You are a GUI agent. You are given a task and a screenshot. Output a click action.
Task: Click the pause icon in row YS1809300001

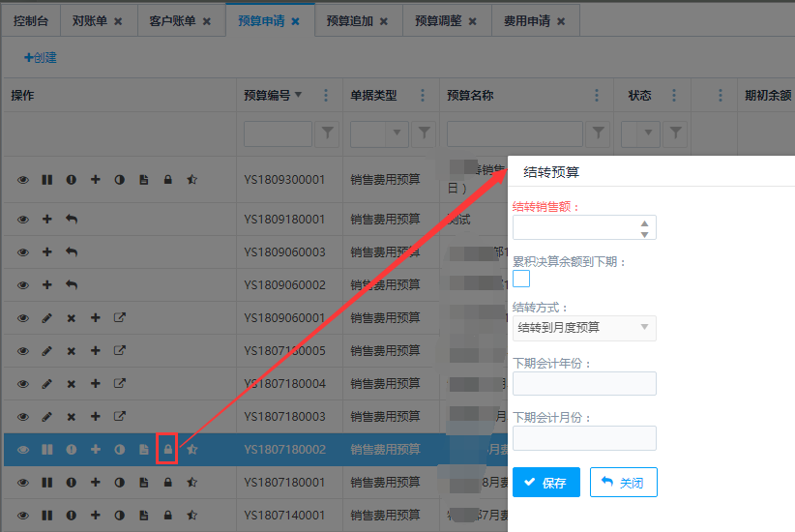point(47,180)
